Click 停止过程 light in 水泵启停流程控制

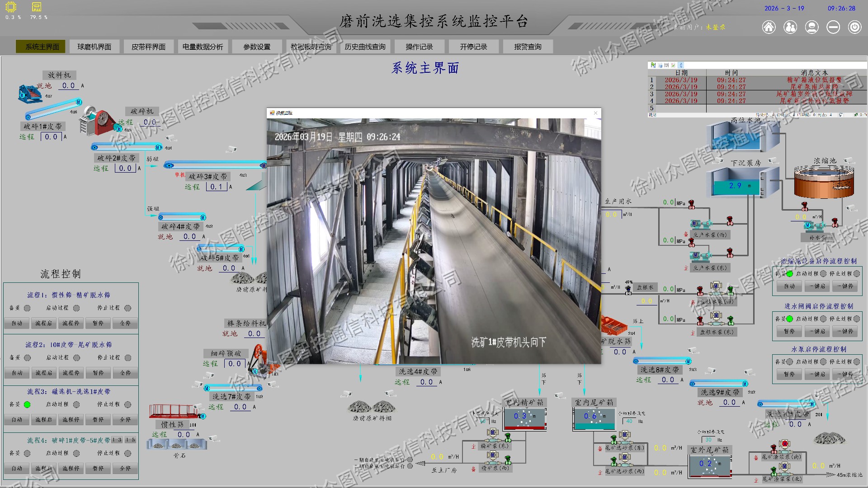(x=857, y=362)
